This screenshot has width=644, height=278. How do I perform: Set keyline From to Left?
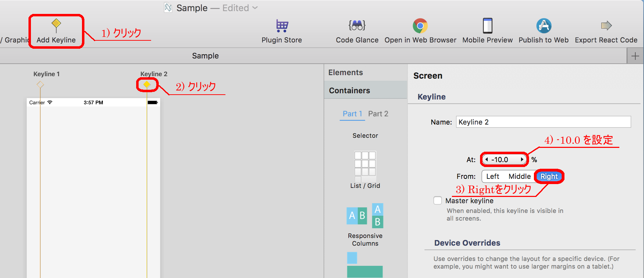[493, 176]
